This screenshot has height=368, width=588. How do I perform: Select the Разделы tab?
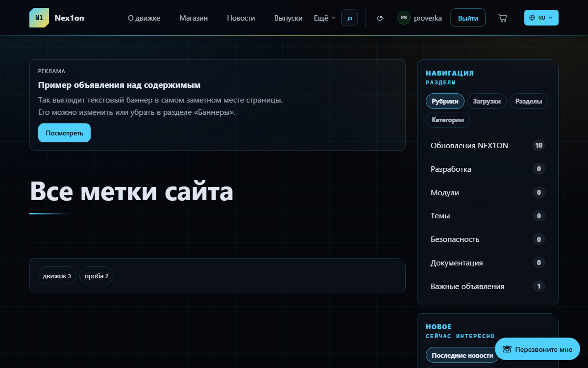click(x=529, y=101)
